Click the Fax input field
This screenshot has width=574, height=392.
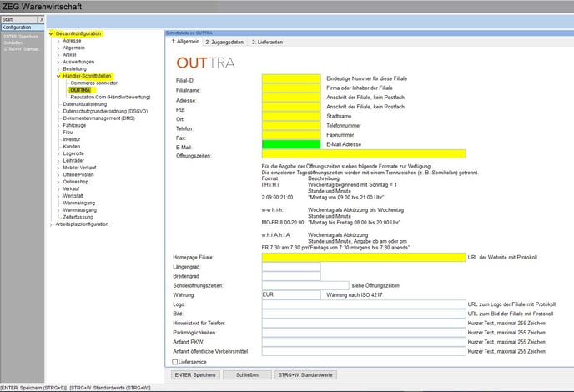click(291, 135)
